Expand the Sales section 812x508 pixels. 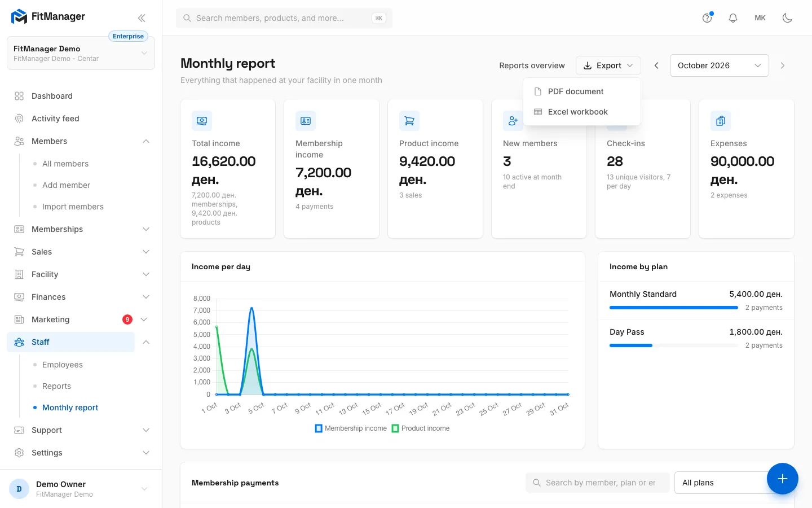tap(146, 252)
